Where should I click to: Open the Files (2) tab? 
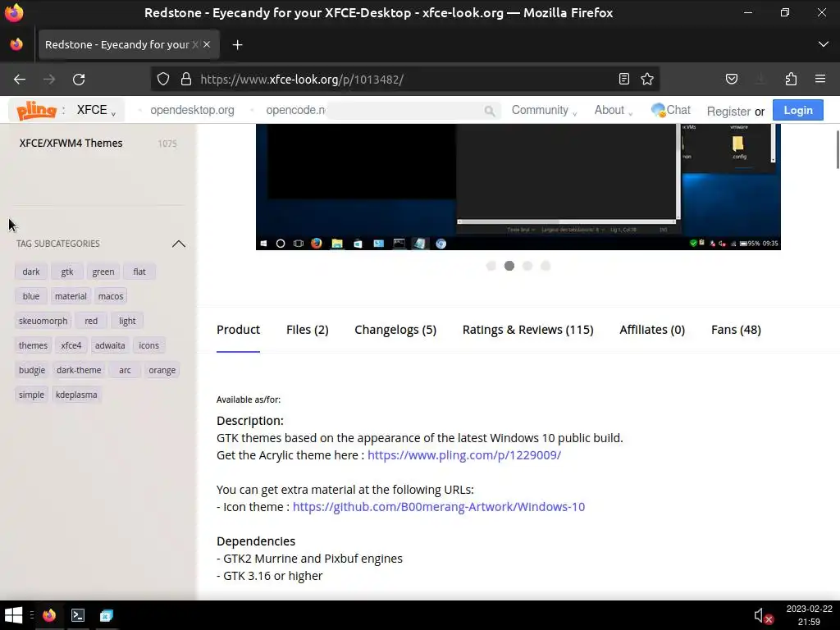coord(308,330)
